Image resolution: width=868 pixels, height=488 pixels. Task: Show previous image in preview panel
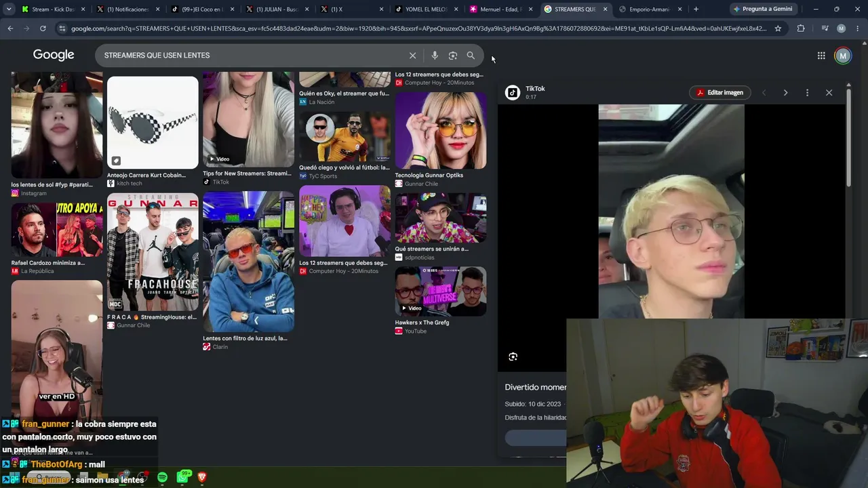[764, 93]
